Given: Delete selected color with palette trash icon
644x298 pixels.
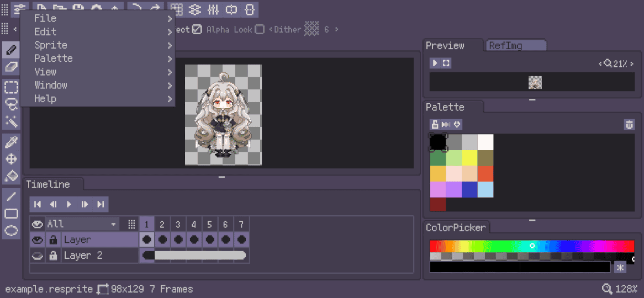Looking at the screenshot, I should click(x=629, y=125).
